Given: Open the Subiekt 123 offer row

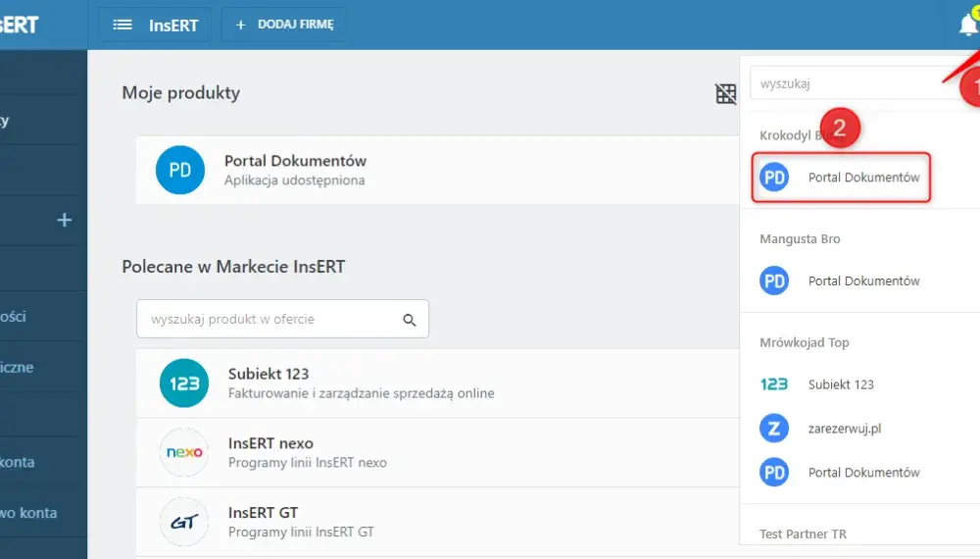Looking at the screenshot, I should 437,383.
